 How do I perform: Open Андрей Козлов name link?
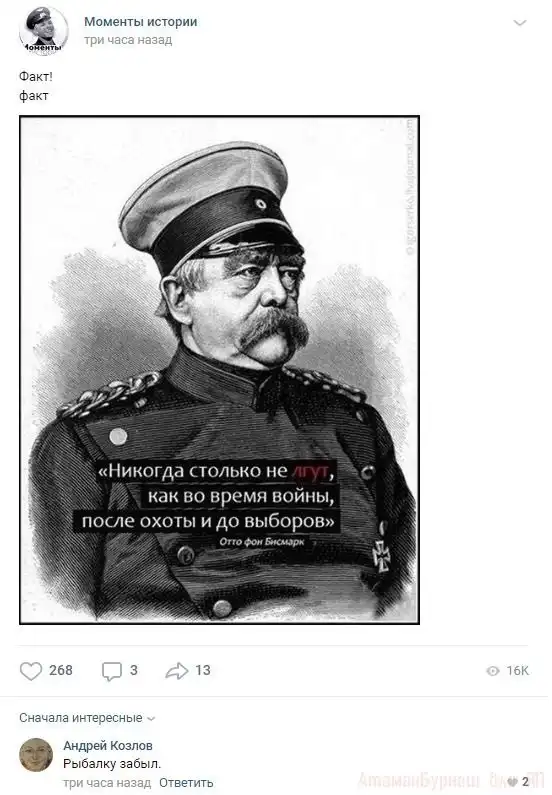click(108, 745)
